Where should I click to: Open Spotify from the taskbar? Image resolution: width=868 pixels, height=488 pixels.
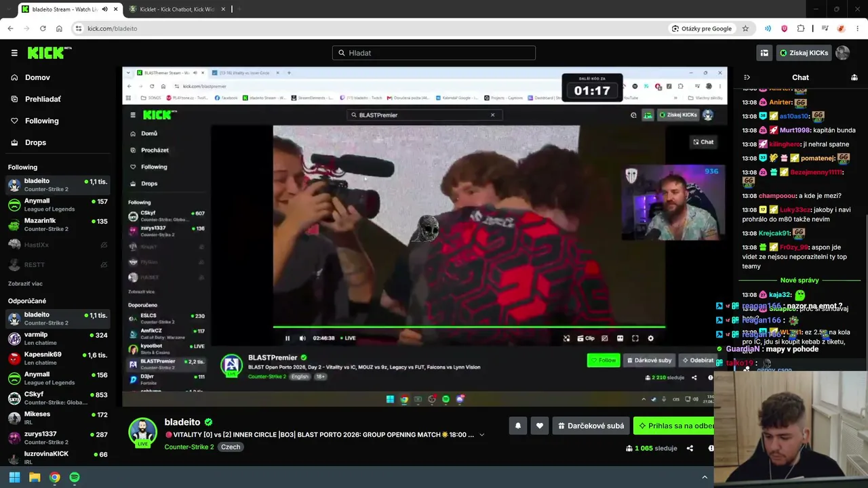click(x=75, y=477)
